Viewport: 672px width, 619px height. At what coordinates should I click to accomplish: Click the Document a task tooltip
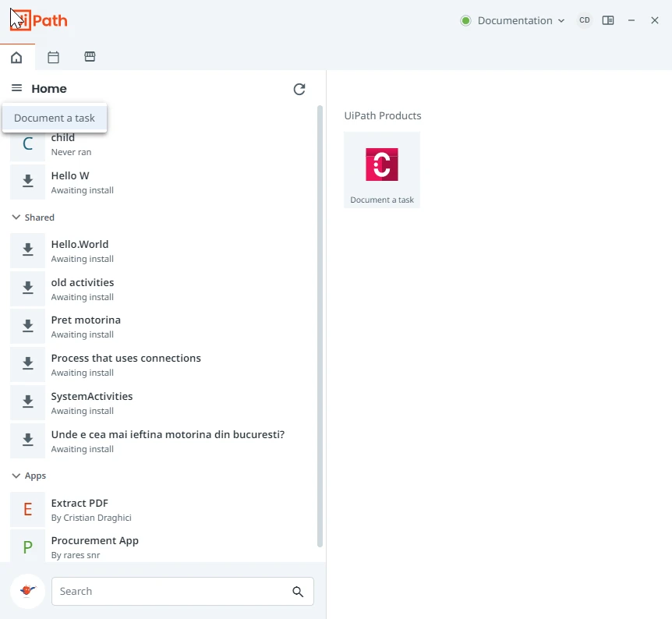click(55, 118)
